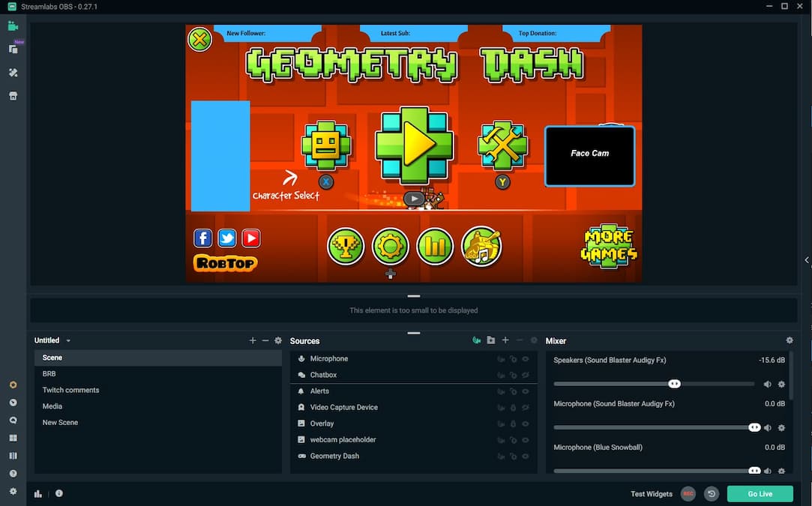
Task: Mute Speakers (Sound Blaster Audigy Fx)
Action: (x=768, y=385)
